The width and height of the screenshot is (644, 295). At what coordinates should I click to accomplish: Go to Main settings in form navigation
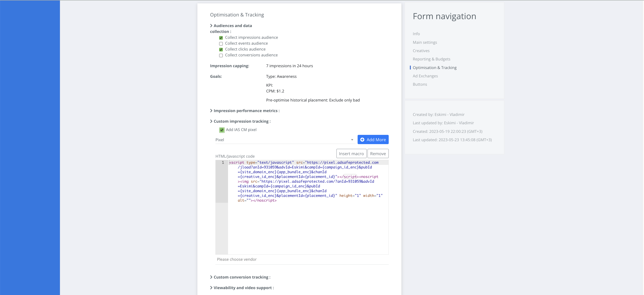425,42
